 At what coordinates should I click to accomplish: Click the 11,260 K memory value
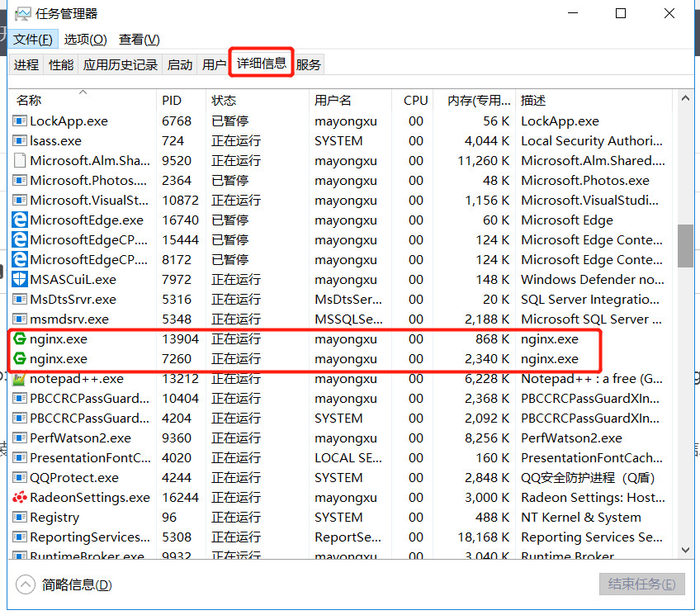[484, 161]
